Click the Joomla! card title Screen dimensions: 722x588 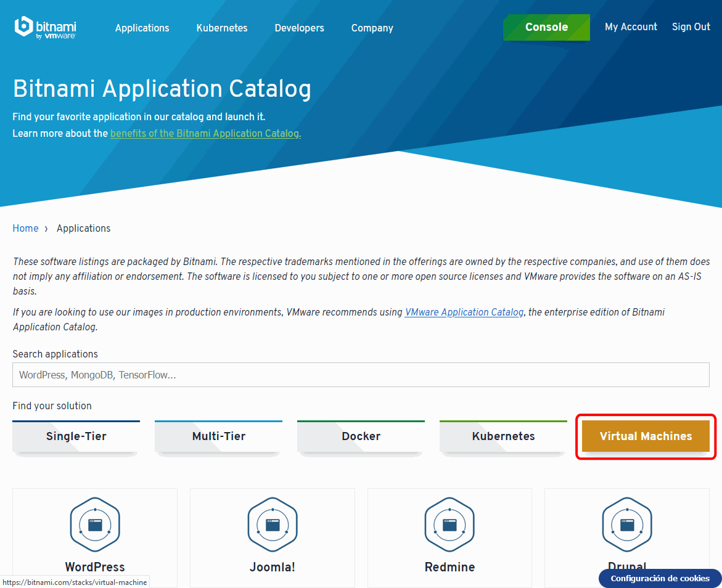coord(273,567)
